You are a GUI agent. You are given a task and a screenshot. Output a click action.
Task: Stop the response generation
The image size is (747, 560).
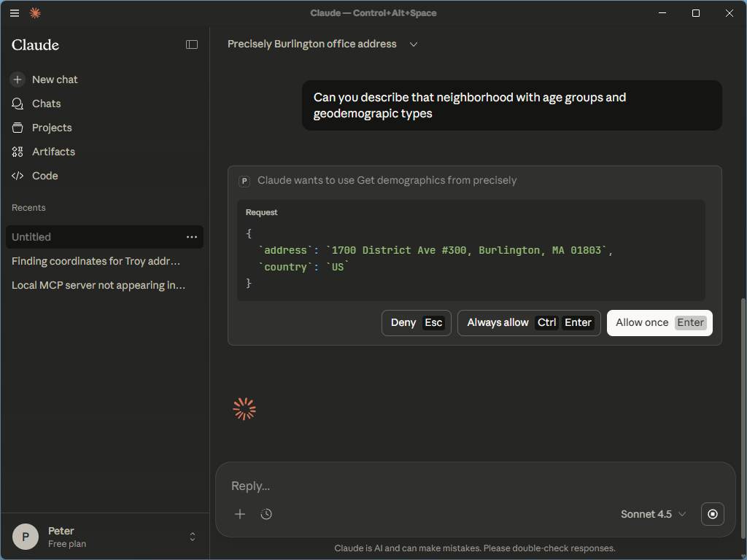[x=713, y=514]
